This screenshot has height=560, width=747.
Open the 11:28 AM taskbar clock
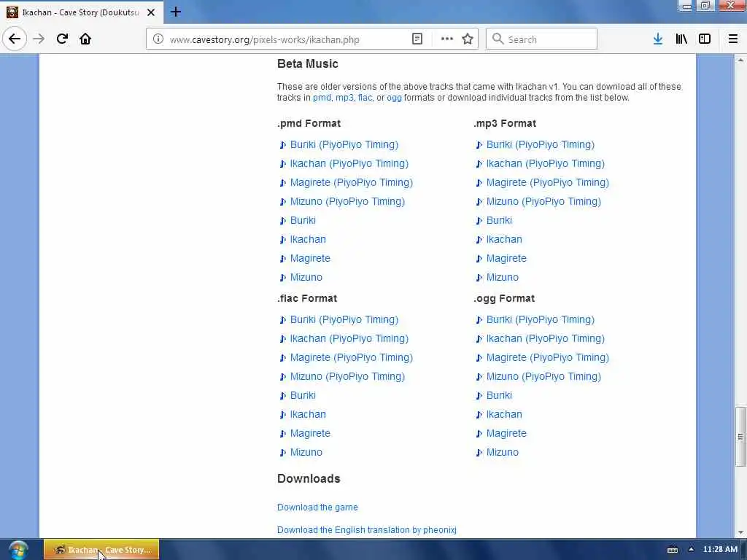pos(720,550)
